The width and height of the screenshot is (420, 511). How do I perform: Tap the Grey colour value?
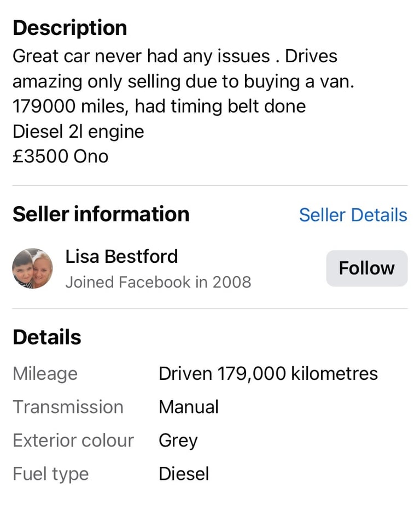pyautogui.click(x=178, y=442)
